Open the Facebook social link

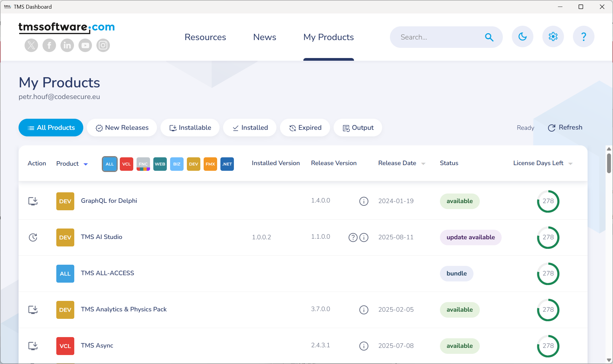click(x=49, y=45)
